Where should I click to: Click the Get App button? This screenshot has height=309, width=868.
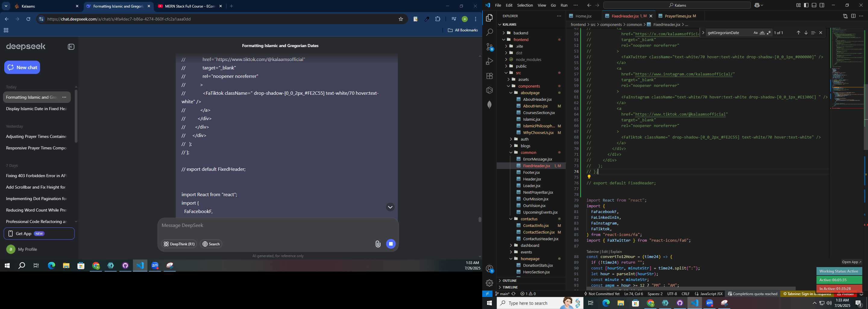39,234
